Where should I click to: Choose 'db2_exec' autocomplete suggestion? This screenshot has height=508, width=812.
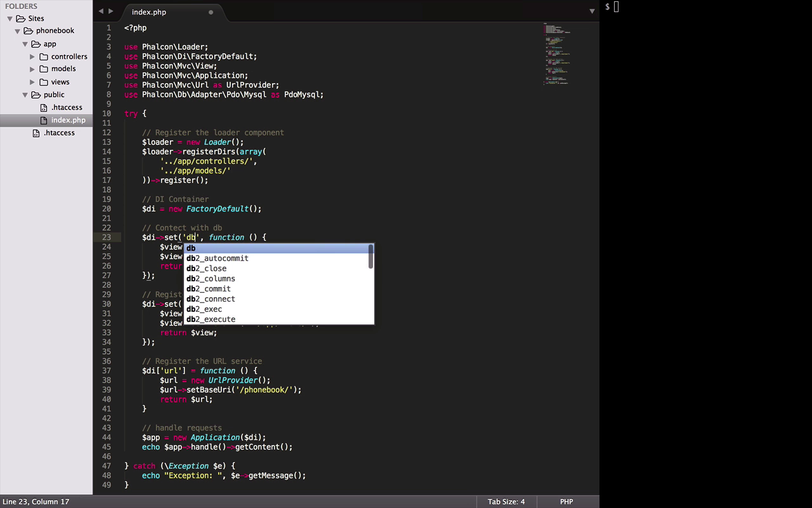[277, 309]
